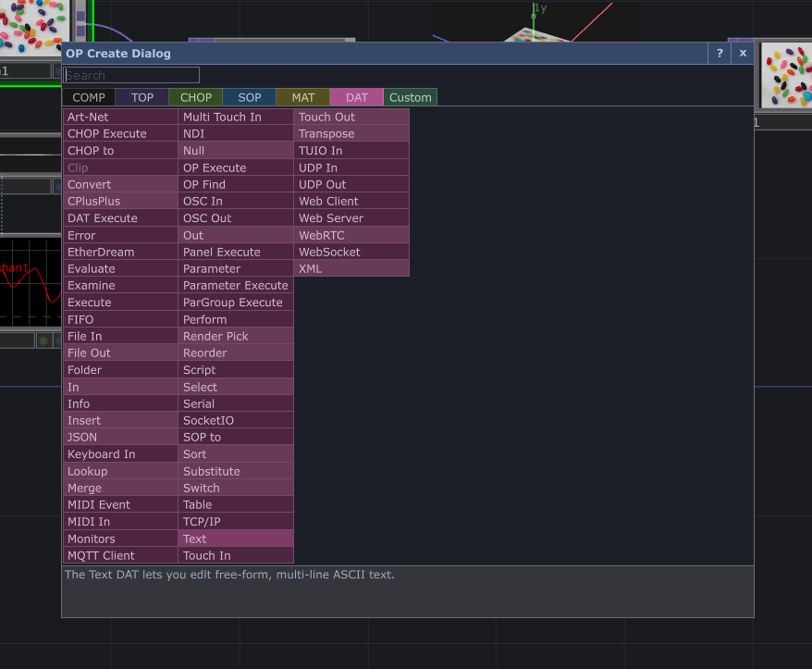Choose the EtherDream operator
812x669 pixels.
120,252
